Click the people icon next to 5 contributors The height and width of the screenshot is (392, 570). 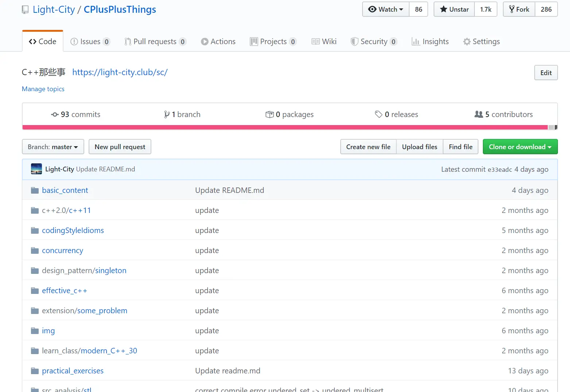pyautogui.click(x=478, y=115)
